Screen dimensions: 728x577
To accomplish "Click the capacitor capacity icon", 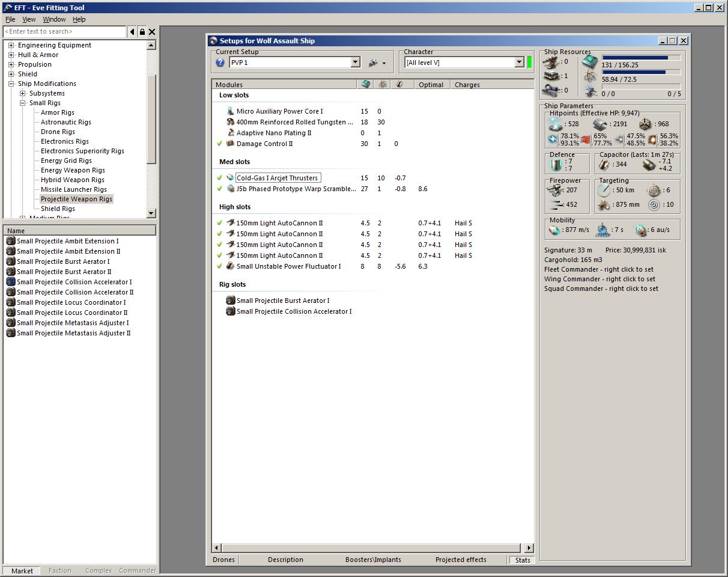I will [x=604, y=164].
